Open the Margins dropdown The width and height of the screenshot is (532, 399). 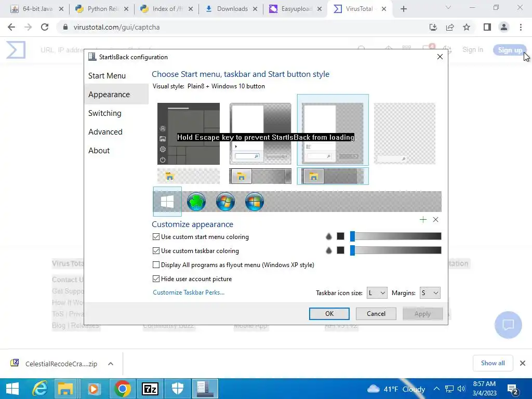point(430,293)
